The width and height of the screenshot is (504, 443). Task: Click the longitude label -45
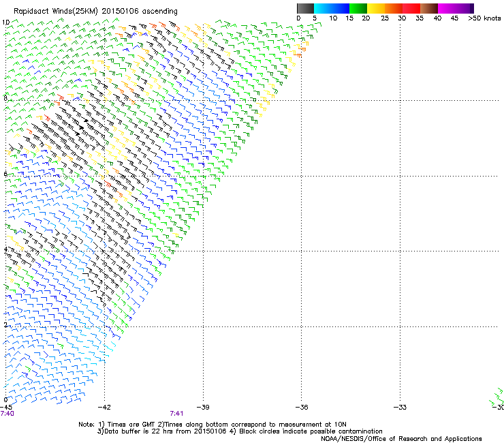coord(6,408)
